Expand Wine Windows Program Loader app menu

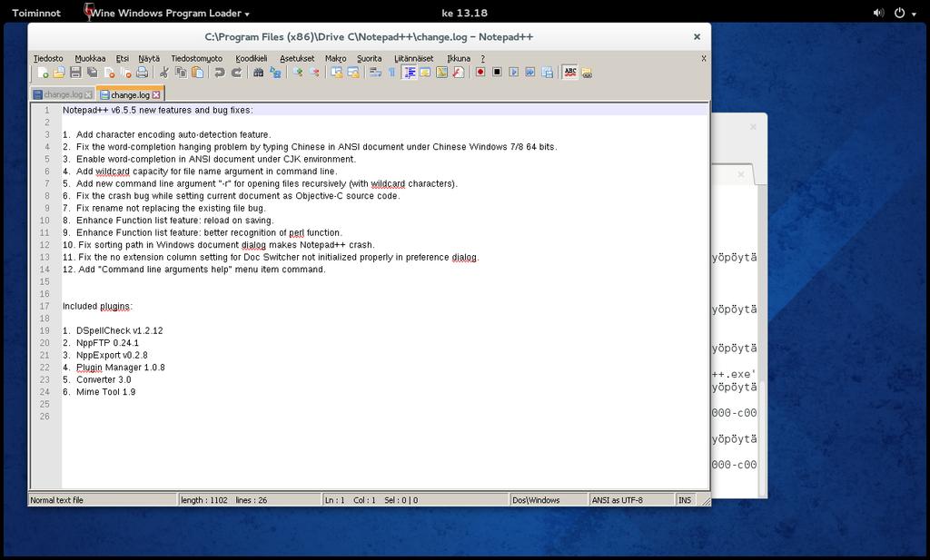[166, 13]
